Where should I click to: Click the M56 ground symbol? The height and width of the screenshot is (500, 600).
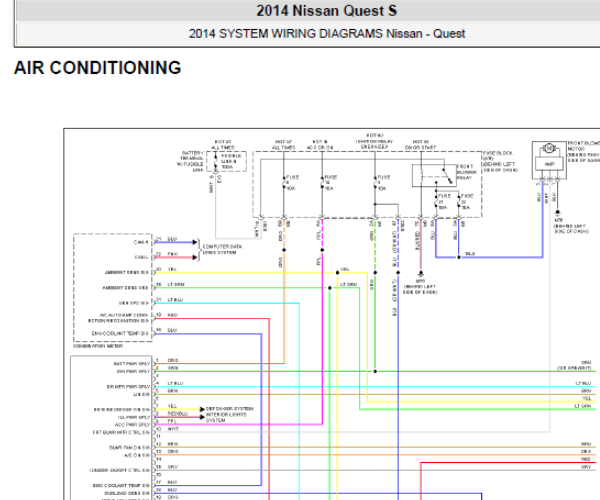tap(421, 274)
